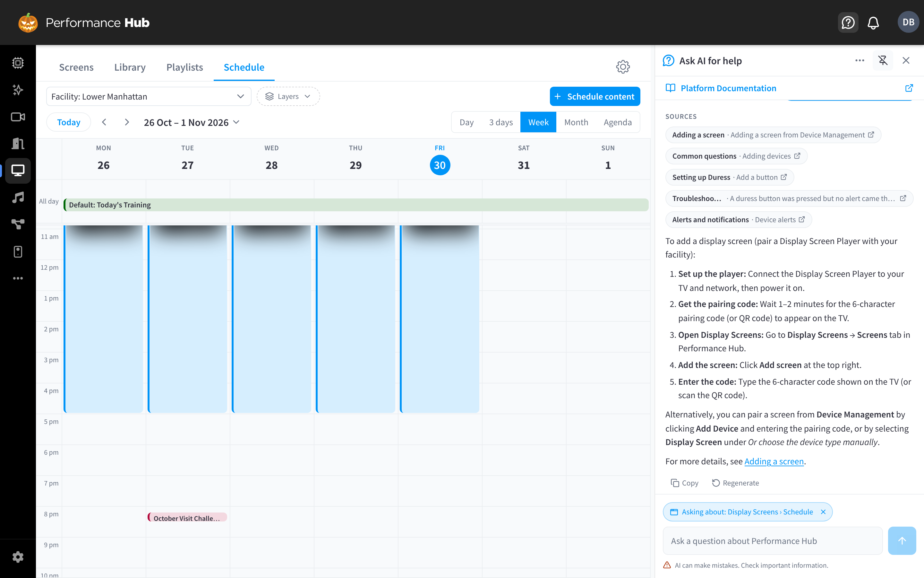This screenshot has height=578, width=924.
Task: Open Platform Documentation in new window icon
Action: (909, 88)
